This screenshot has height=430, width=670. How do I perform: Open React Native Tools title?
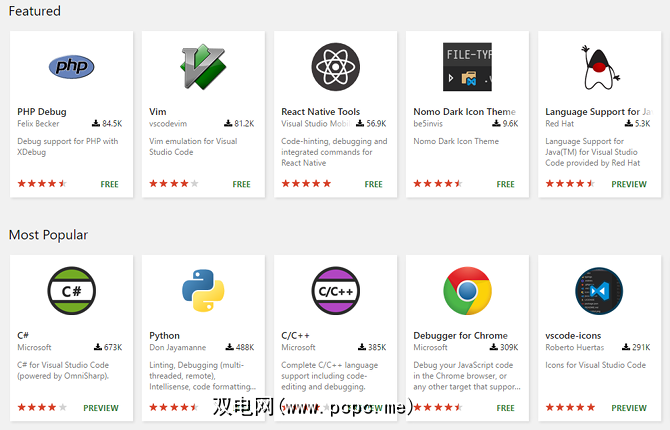click(x=320, y=112)
